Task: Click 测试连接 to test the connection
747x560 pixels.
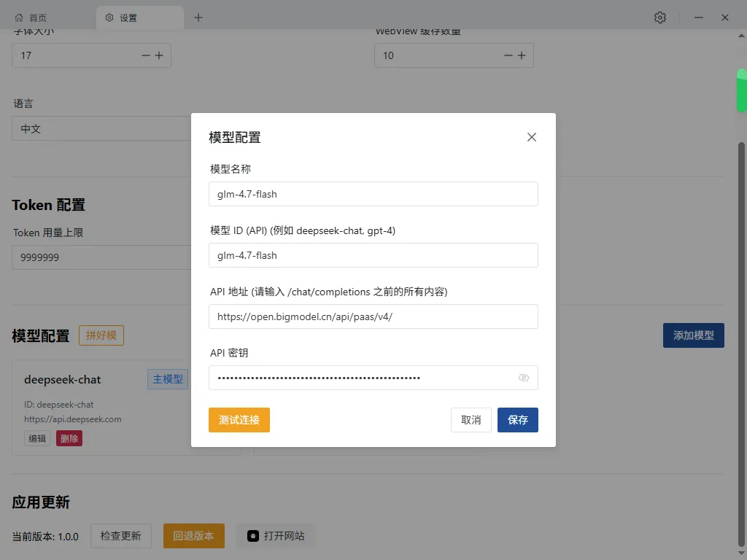Action: click(x=239, y=419)
